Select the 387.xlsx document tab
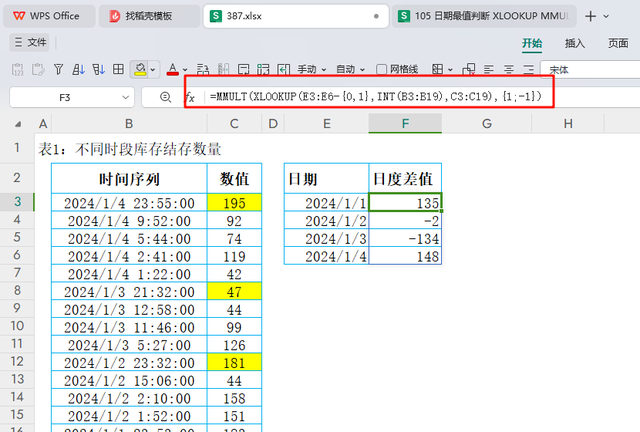 tap(296, 16)
